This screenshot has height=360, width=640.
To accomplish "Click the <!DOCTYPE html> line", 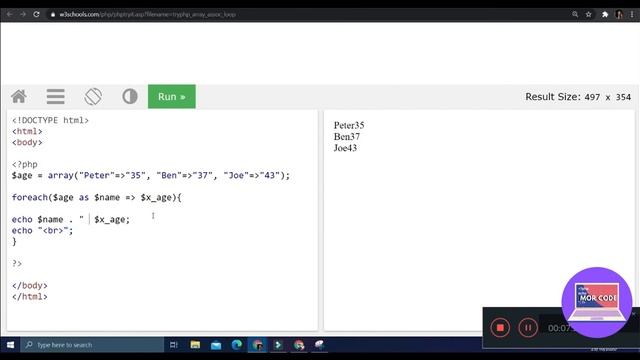I will (x=50, y=120).
